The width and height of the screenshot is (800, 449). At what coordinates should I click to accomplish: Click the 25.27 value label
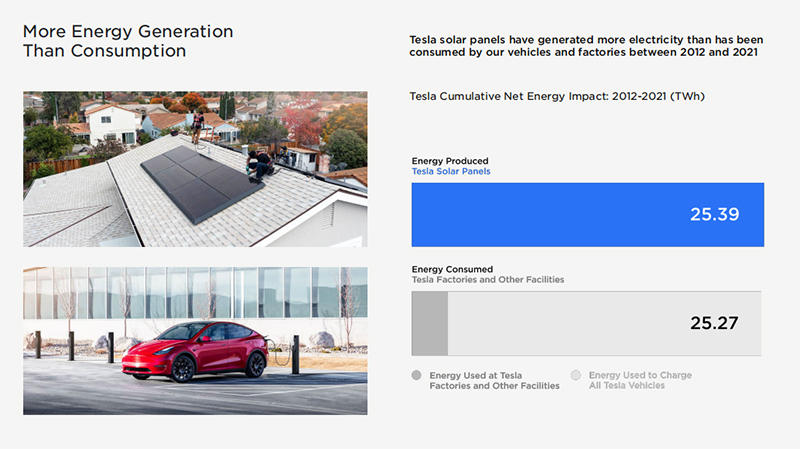(714, 323)
